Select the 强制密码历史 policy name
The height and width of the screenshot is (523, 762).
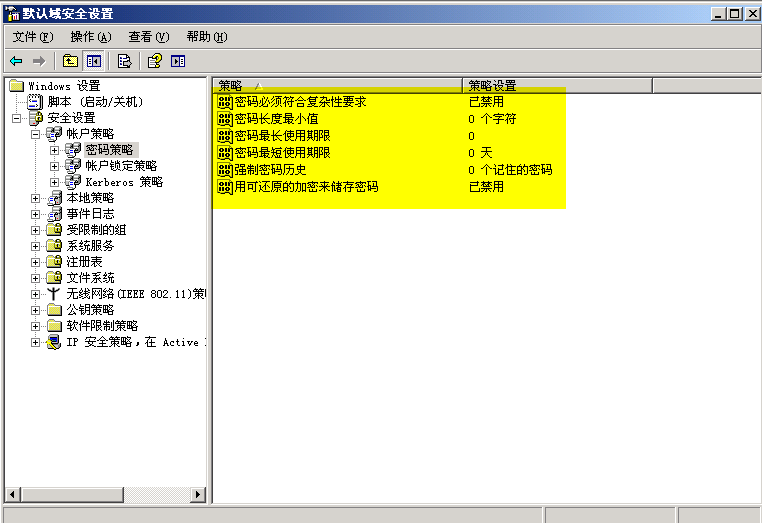(x=270, y=170)
